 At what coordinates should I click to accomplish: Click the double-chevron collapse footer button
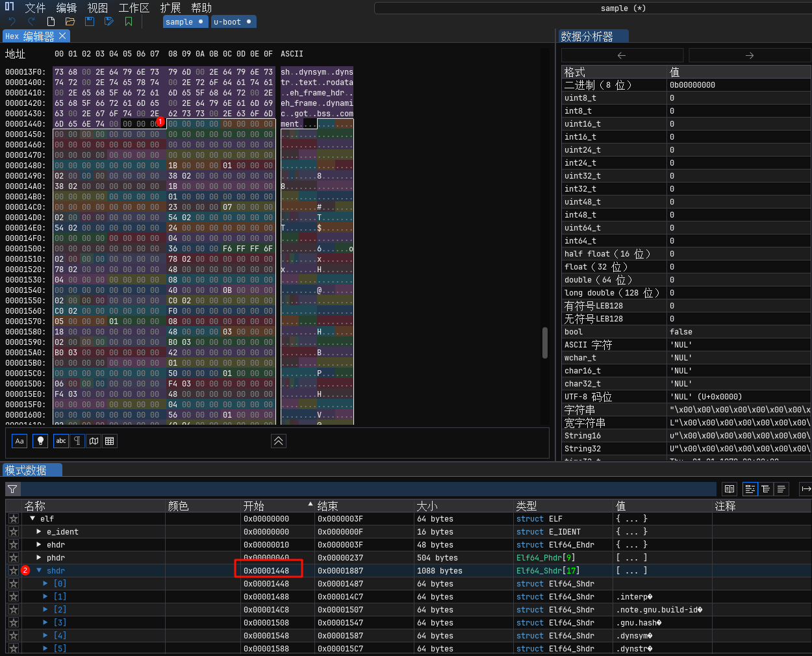coord(278,441)
